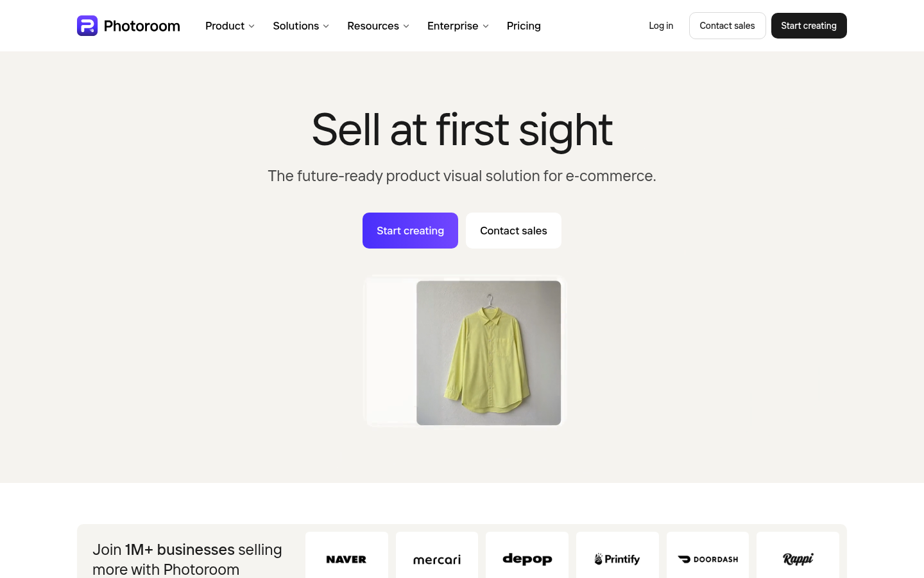Click the mercari logo card
The image size is (924, 578).
pos(437,555)
